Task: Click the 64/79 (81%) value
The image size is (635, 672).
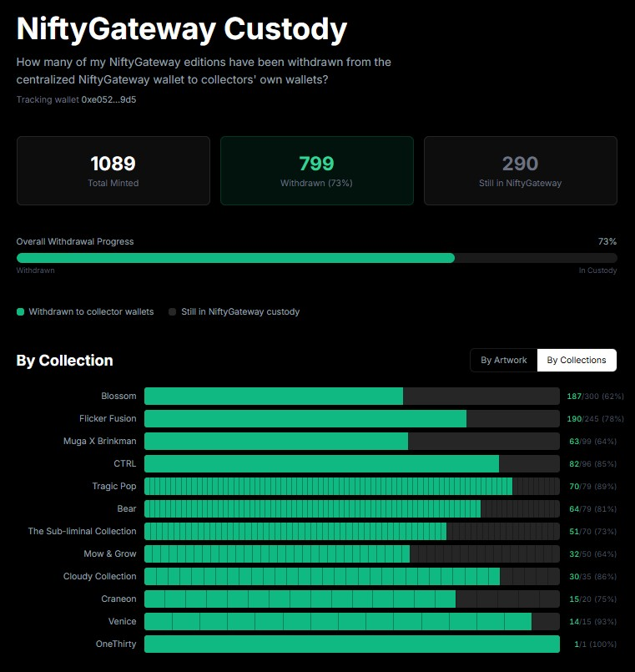Action: point(593,509)
